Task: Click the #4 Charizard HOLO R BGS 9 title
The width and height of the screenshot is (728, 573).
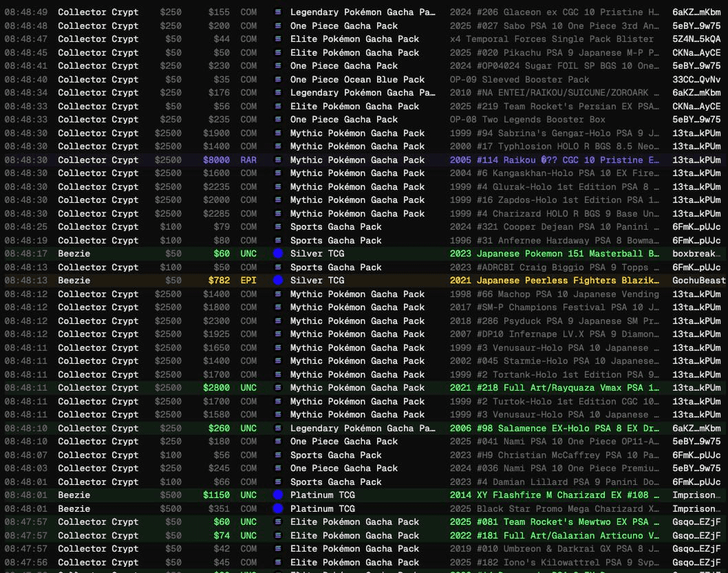Action: 555,213
